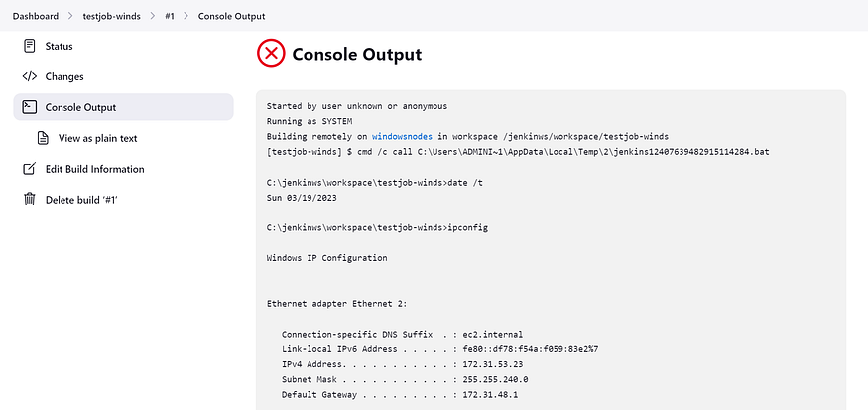This screenshot has width=868, height=410.
Task: Select View as plain text label
Action: (x=98, y=138)
